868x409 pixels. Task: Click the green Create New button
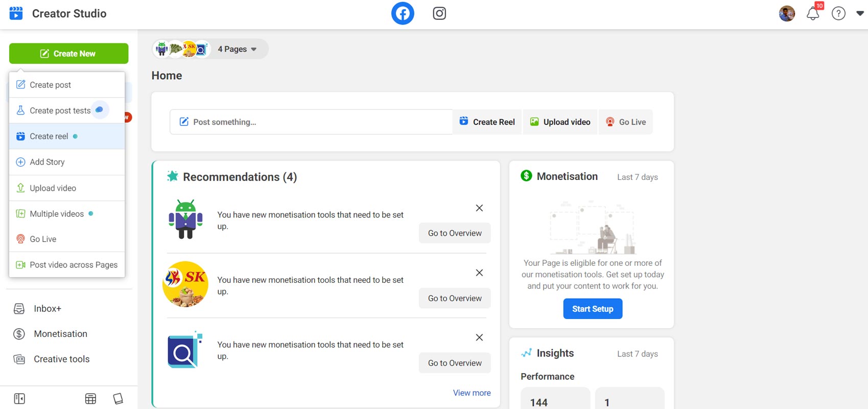click(68, 54)
